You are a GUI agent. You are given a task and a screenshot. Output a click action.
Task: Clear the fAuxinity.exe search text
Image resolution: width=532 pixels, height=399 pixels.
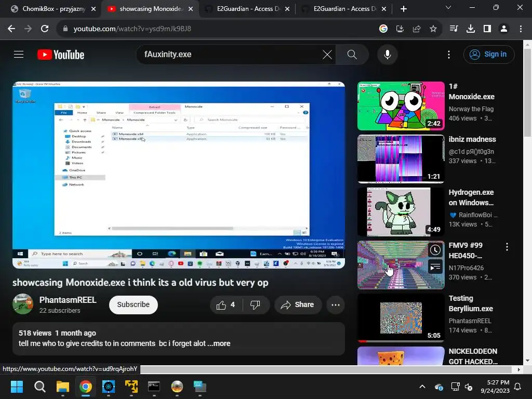[327, 54]
